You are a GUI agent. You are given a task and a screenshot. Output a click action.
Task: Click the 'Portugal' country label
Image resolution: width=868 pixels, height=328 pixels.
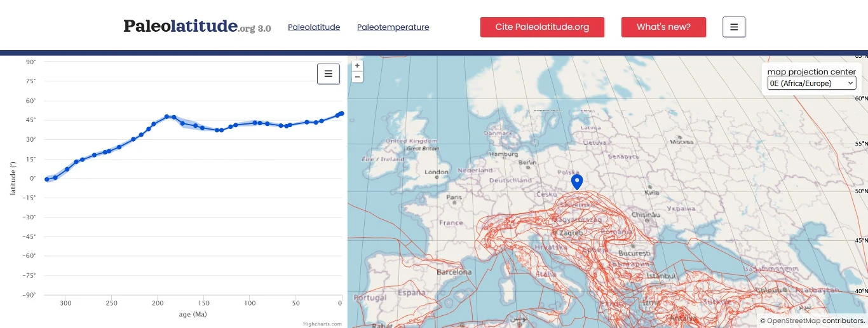point(370,297)
